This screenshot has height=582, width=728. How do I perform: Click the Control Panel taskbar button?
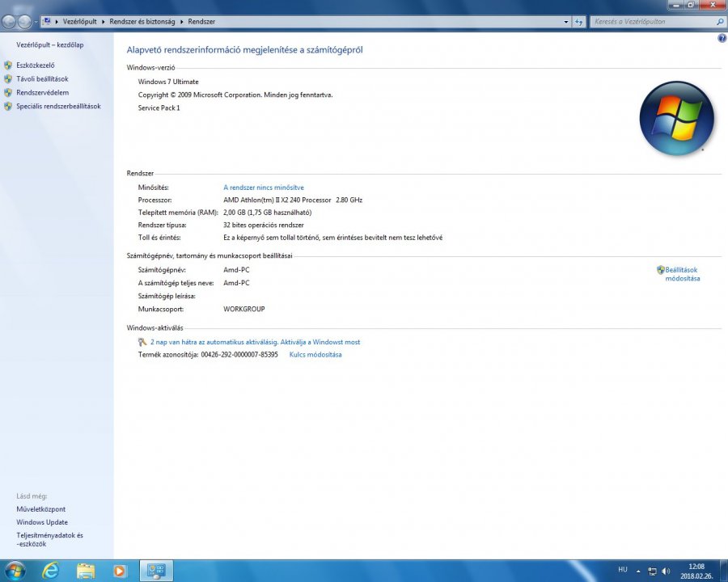click(x=156, y=571)
